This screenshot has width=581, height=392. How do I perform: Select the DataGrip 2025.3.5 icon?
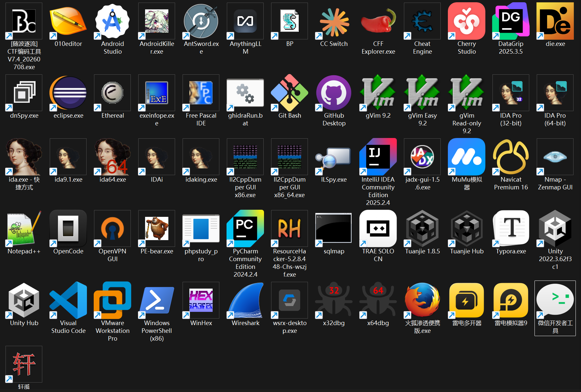pyautogui.click(x=511, y=21)
